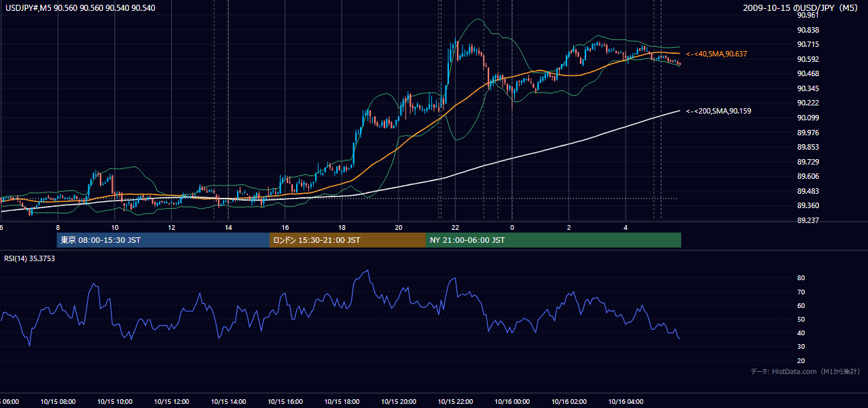
Task: Click the RSI(14) 35.3753 indicator label
Action: pyautogui.click(x=29, y=258)
